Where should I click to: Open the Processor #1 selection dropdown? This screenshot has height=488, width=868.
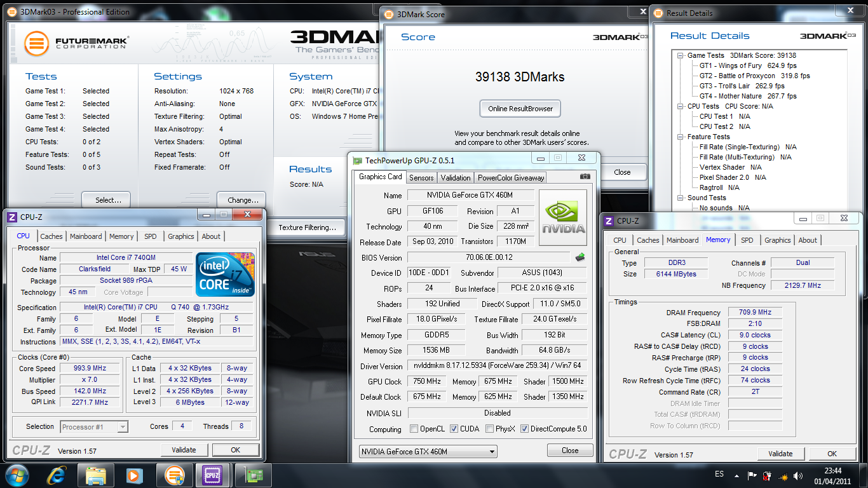[x=94, y=427]
